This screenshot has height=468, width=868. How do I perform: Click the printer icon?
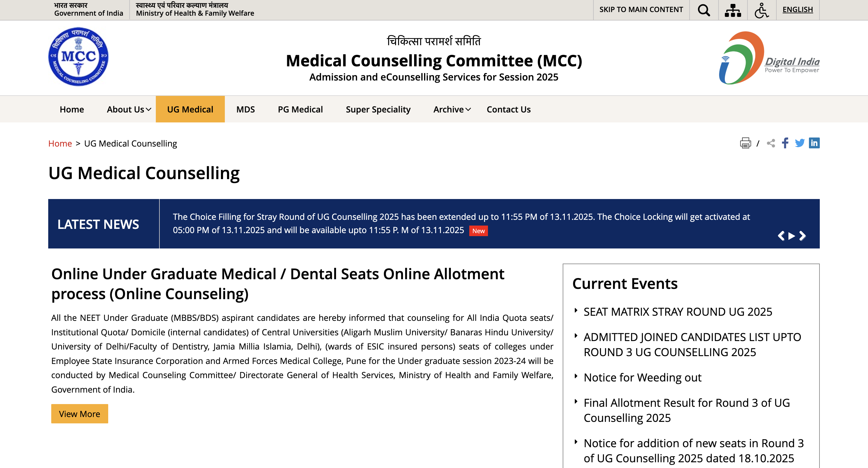pyautogui.click(x=745, y=143)
